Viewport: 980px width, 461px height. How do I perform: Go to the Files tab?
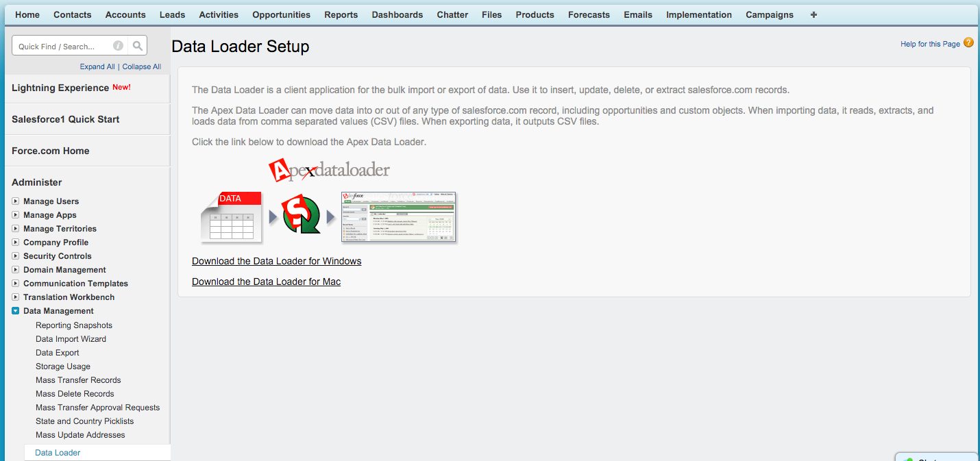click(492, 14)
